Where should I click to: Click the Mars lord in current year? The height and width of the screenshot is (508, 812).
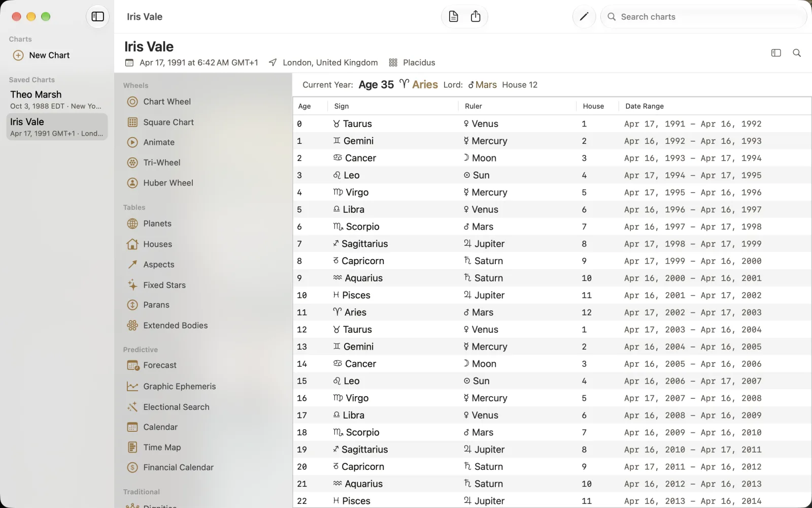tap(482, 85)
